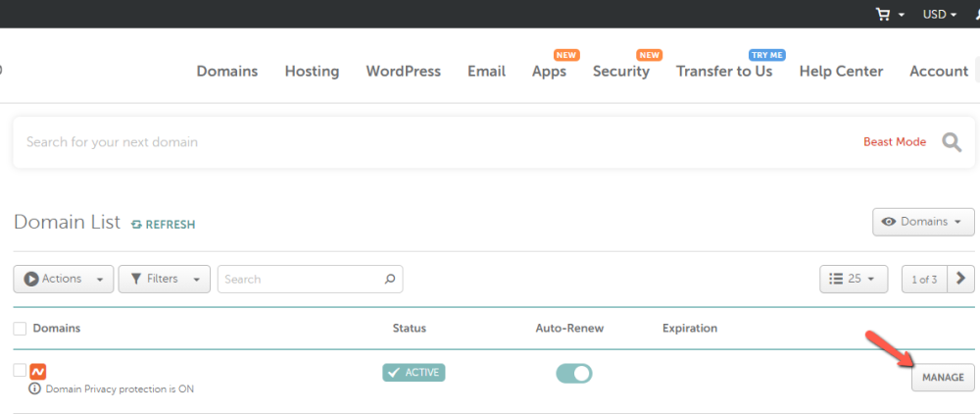The height and width of the screenshot is (414, 980).
Task: Open the Actions dropdown
Action: tap(64, 279)
